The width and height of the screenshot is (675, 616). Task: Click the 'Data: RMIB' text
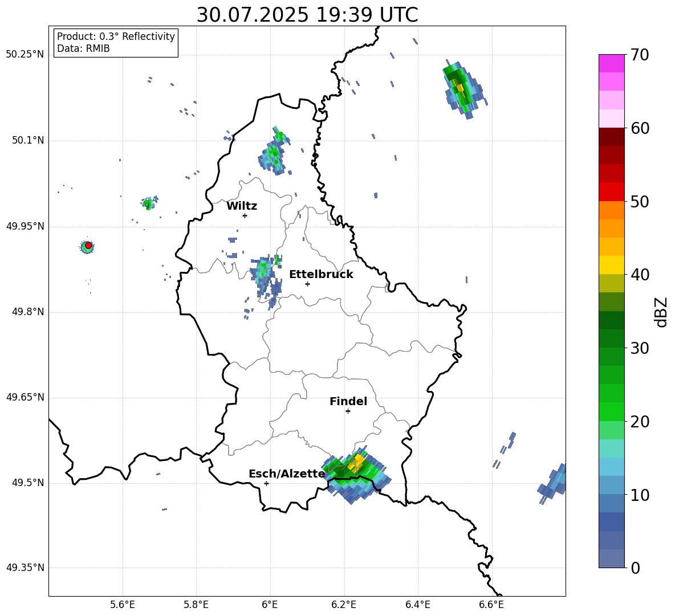pos(83,48)
